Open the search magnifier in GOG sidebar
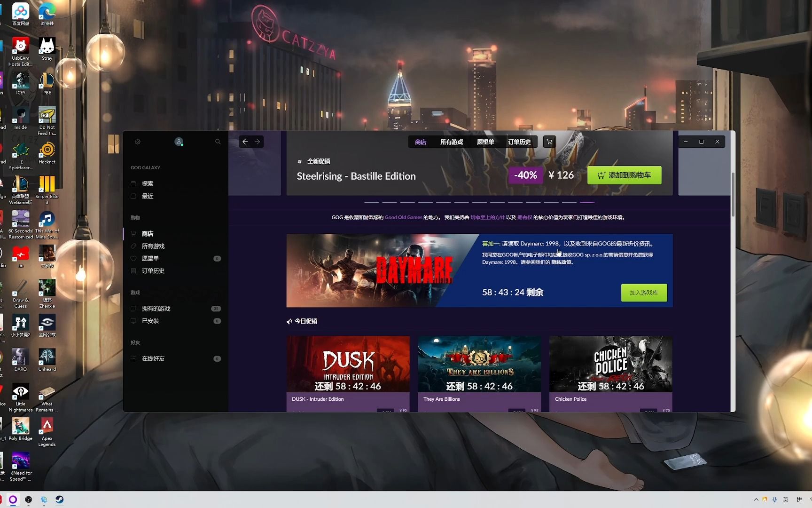 pos(218,142)
